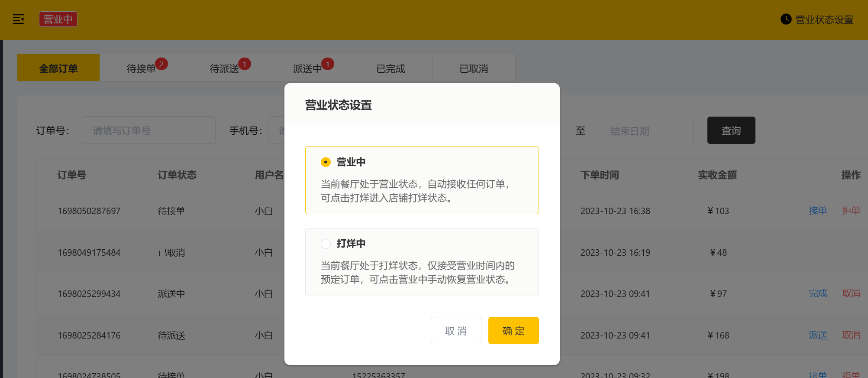868x378 pixels.
Task: Select the 营业中 radio button
Action: (326, 162)
